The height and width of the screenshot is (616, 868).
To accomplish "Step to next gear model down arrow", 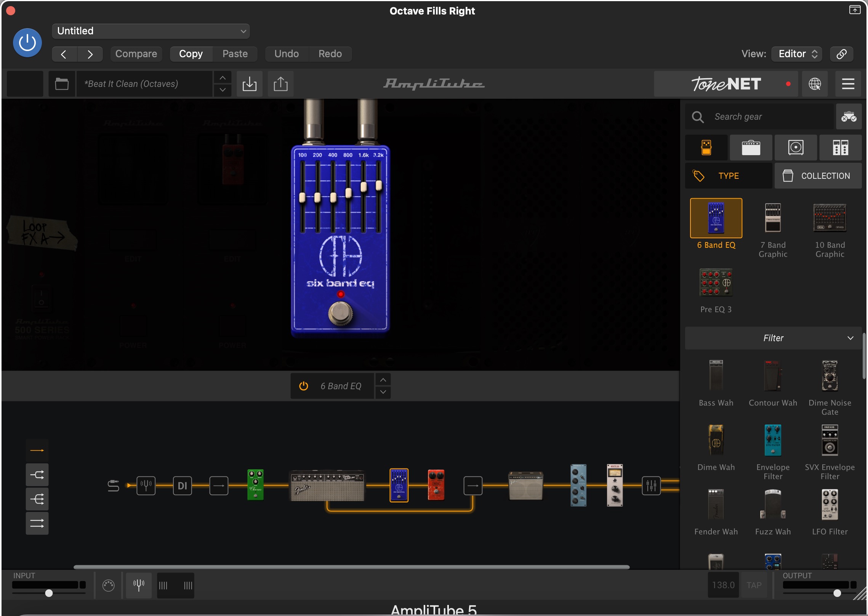I will point(383,392).
